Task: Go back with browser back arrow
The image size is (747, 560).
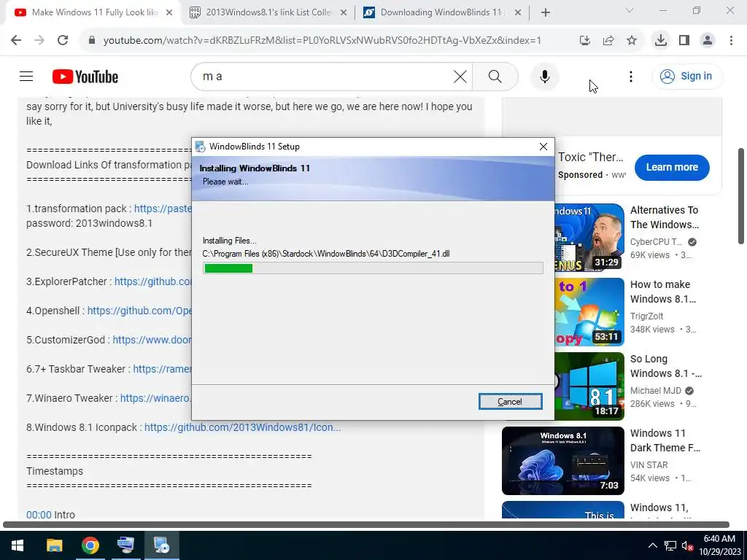Action: (16, 41)
